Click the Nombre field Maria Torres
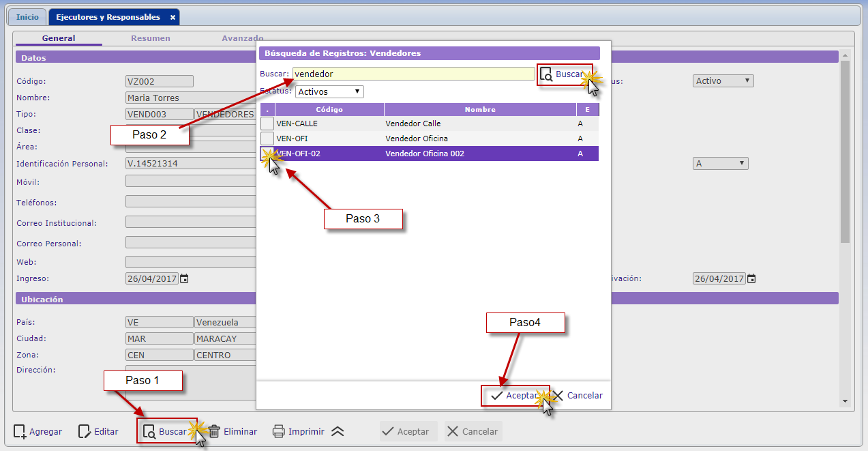868x451 pixels. point(191,98)
